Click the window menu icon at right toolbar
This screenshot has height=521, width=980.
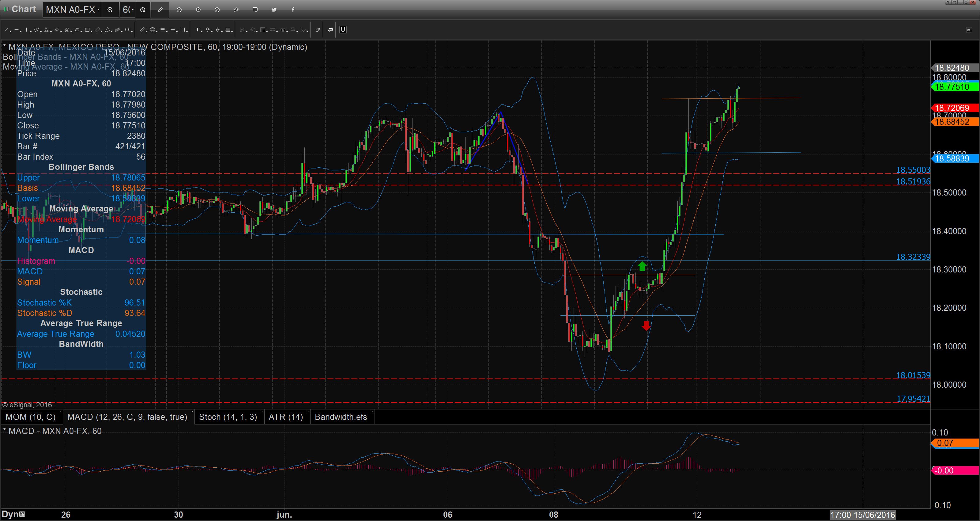(x=969, y=30)
